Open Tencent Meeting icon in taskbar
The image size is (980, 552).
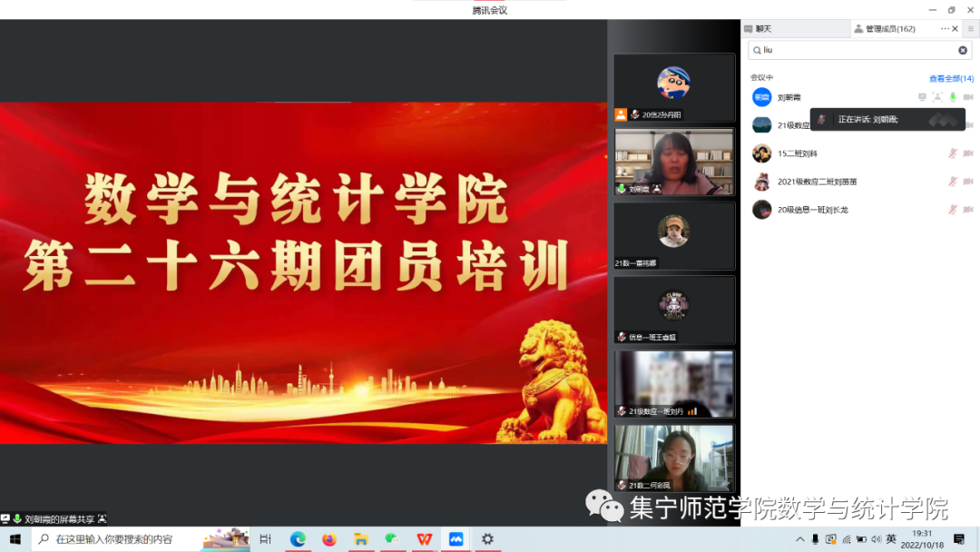pos(456,539)
